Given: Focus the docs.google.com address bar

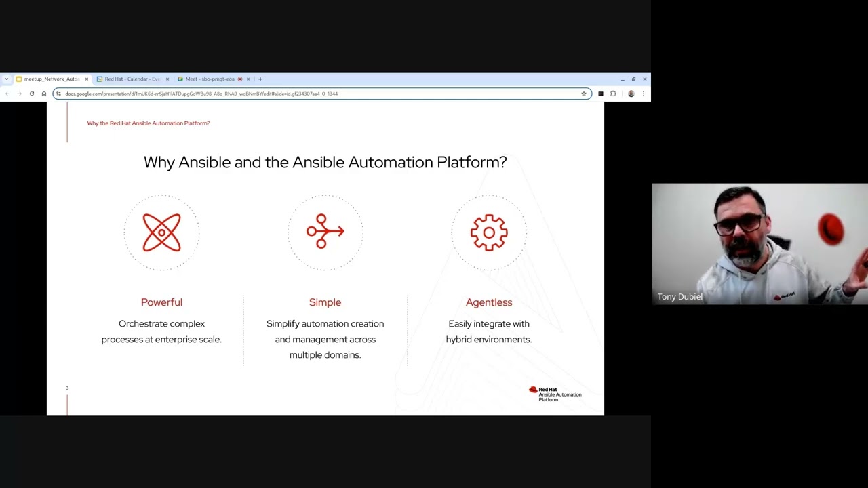Looking at the screenshot, I should (321, 94).
